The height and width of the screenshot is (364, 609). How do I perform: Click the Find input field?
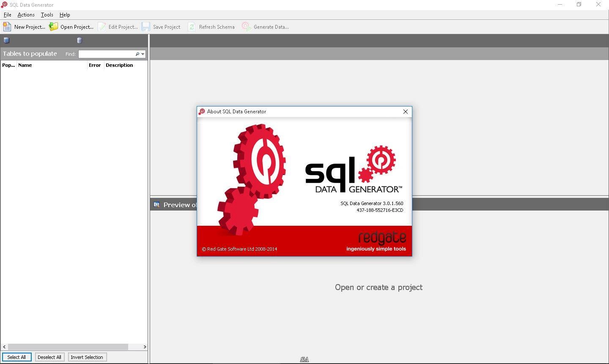pyautogui.click(x=106, y=54)
